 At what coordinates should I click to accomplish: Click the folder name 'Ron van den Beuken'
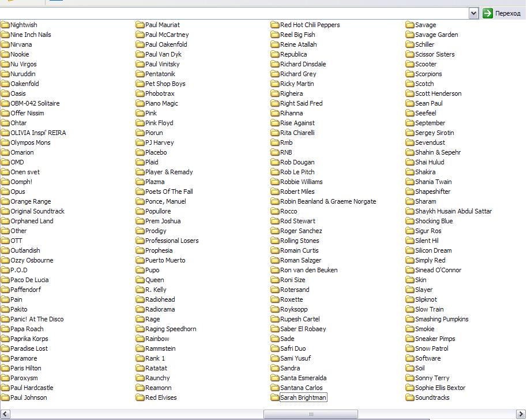point(309,270)
